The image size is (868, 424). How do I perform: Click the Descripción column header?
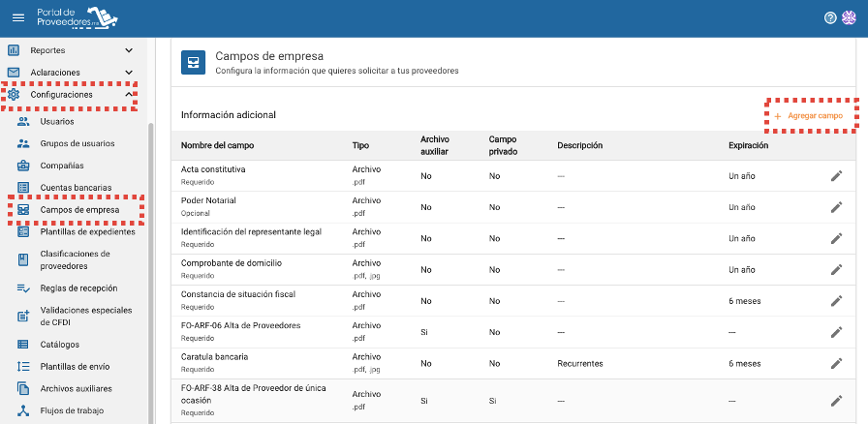point(579,145)
